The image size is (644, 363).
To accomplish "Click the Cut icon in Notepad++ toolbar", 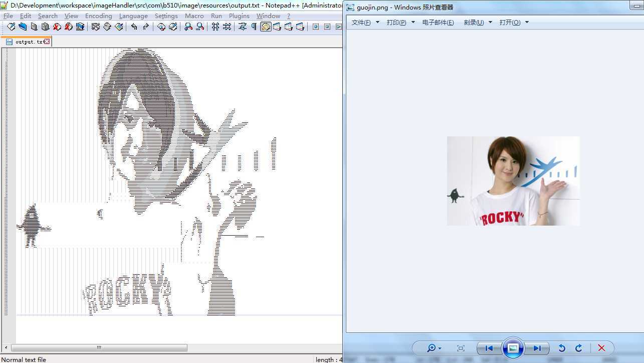I will coord(95,27).
